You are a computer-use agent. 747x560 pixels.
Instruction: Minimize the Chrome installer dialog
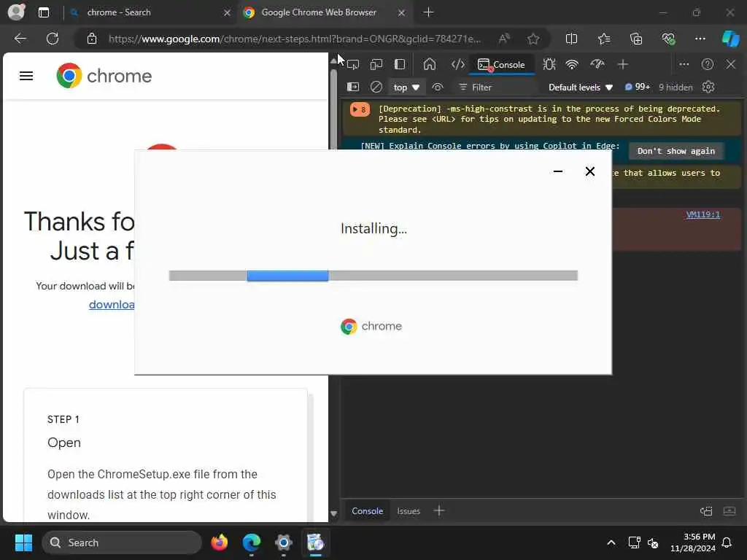coord(558,171)
